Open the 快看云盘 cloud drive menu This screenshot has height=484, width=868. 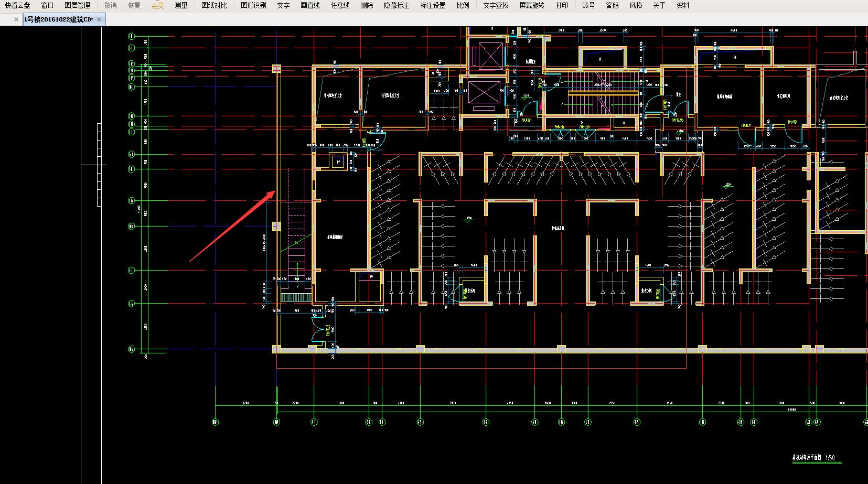click(18, 5)
